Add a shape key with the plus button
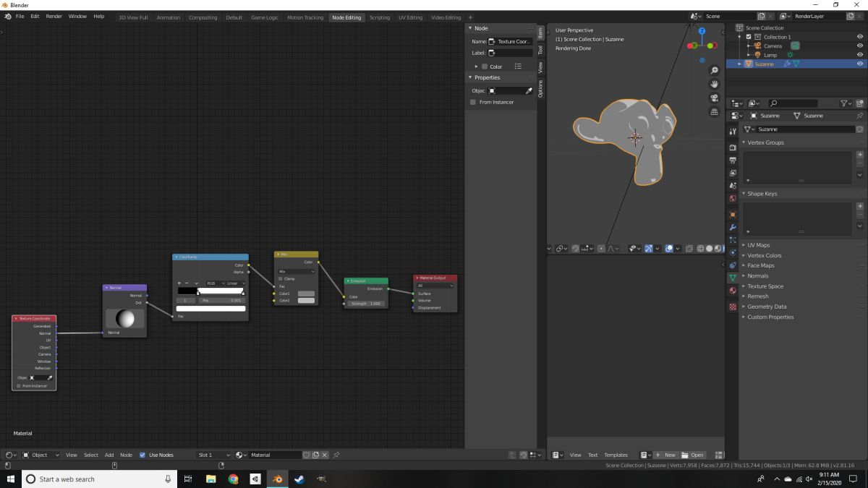The image size is (868, 488). click(x=860, y=206)
